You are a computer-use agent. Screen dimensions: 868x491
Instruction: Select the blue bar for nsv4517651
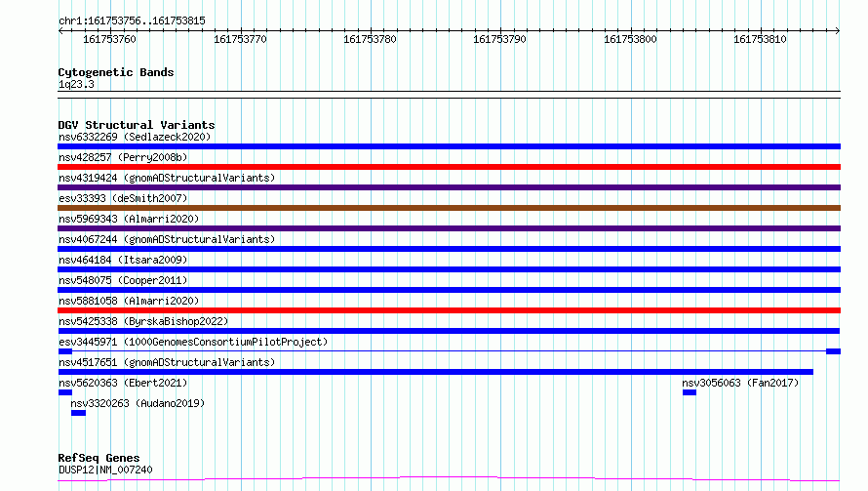436,372
